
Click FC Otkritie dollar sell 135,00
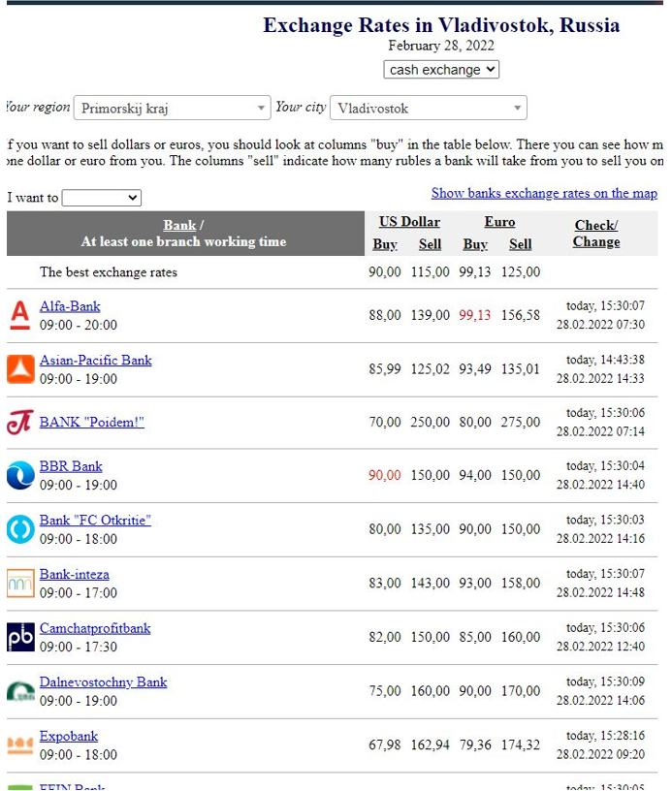tap(430, 529)
